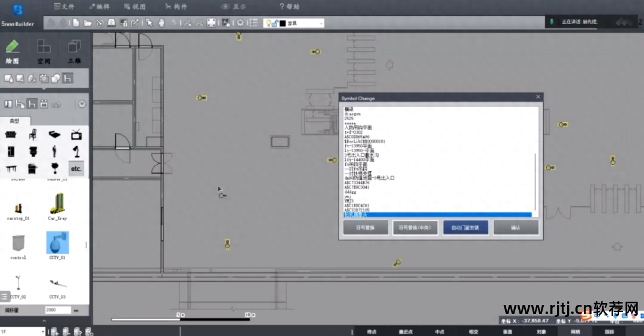Switch to 绘图 drawing mode
The width and height of the screenshot is (644, 336).
click(13, 52)
